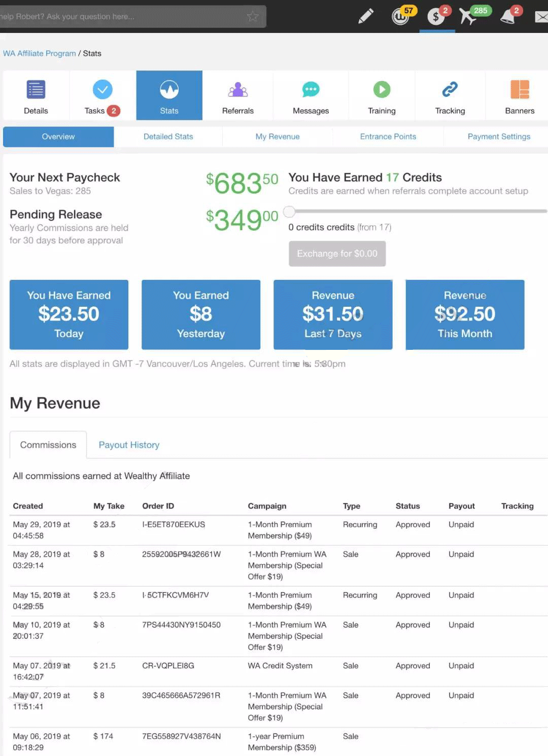Click order ID 39C465666A572961R

181,695
